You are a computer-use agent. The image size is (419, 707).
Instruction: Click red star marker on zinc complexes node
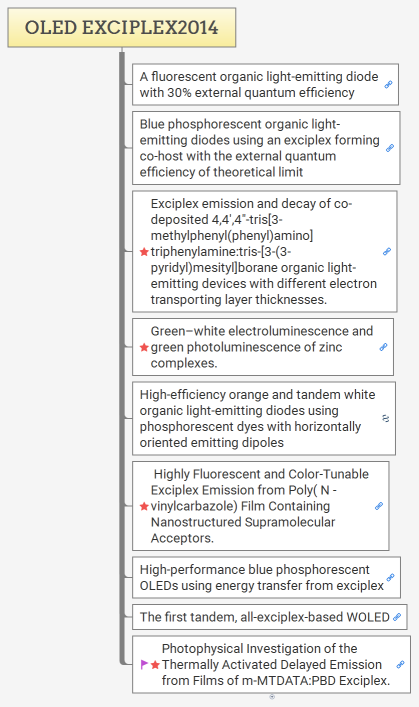click(x=144, y=347)
